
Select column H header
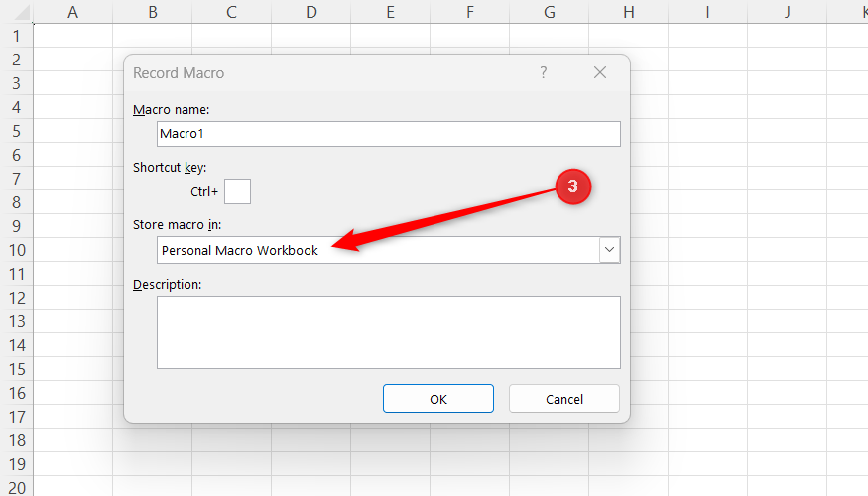point(628,12)
